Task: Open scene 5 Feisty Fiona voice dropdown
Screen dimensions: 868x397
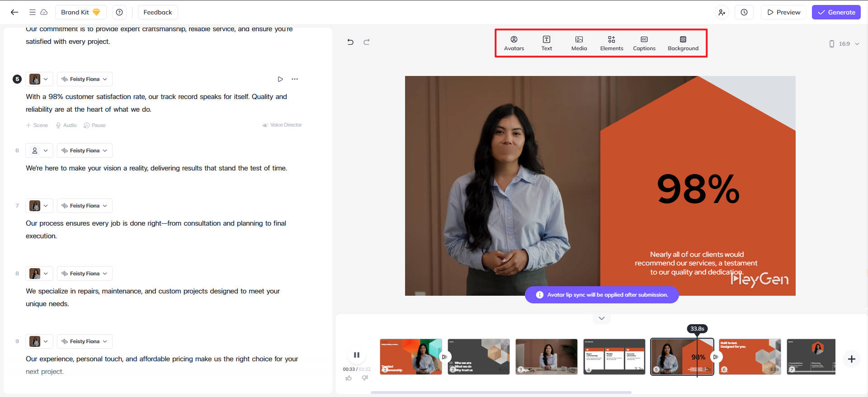Action: [x=85, y=79]
